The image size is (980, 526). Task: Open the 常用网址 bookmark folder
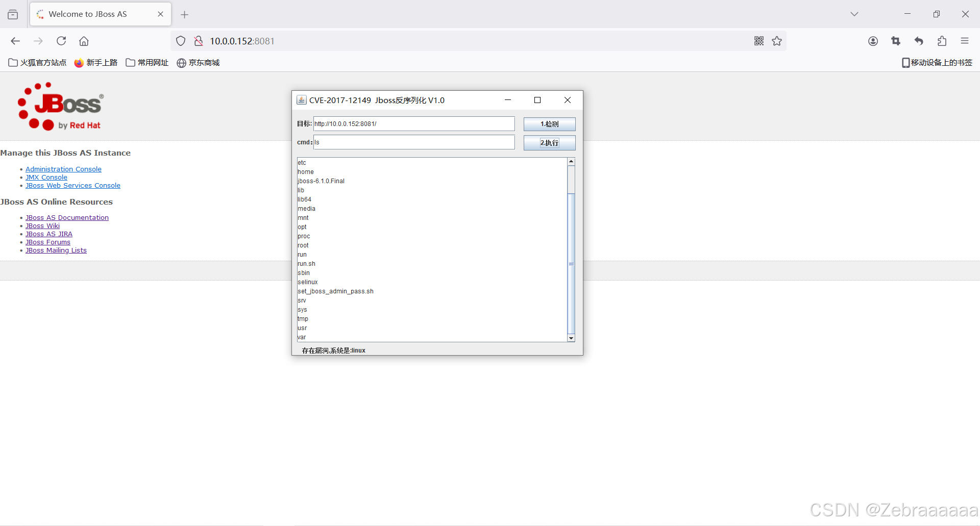tap(147, 63)
